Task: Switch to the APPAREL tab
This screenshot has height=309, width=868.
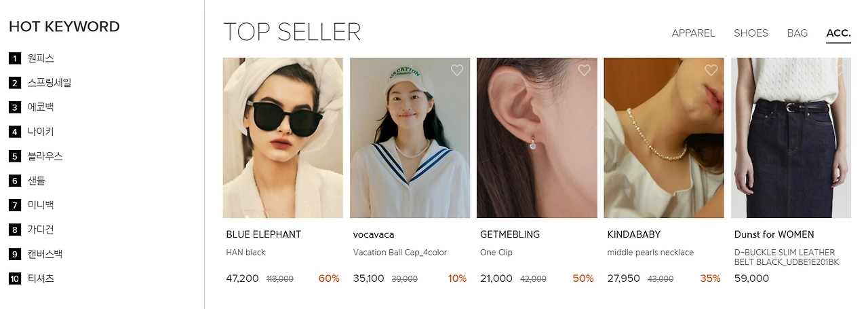Action: coord(693,33)
